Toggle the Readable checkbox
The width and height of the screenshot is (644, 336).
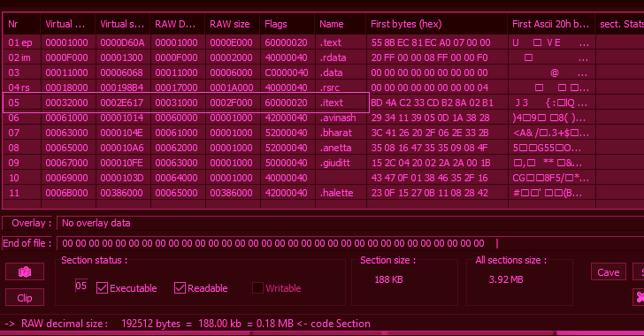tap(180, 288)
